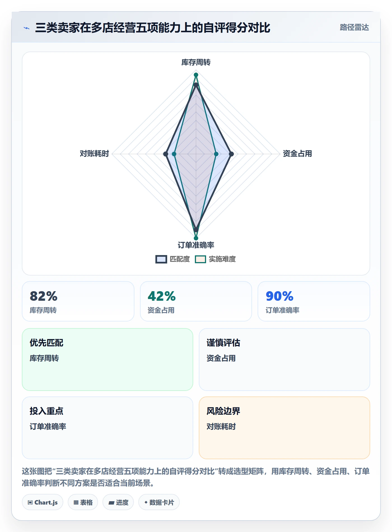Viewport: 392px width, 532px height.
Task: Hide the 匹配度 series via legend label
Action: point(180,259)
